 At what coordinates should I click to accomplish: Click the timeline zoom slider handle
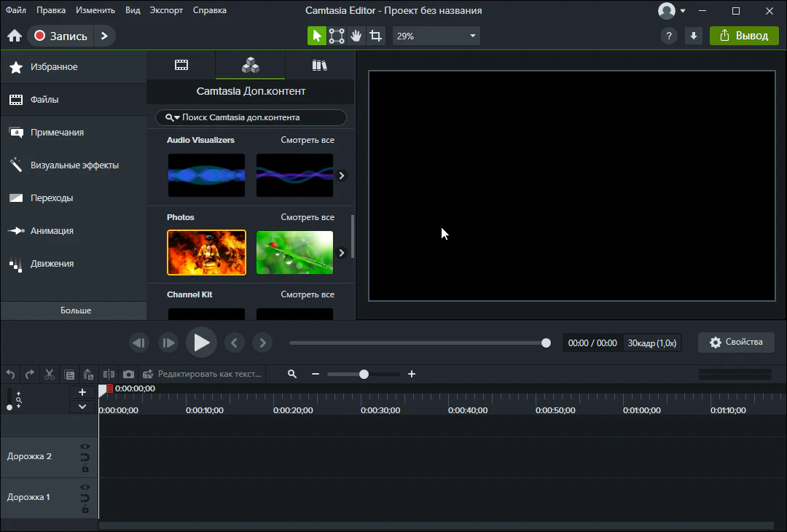click(x=364, y=374)
